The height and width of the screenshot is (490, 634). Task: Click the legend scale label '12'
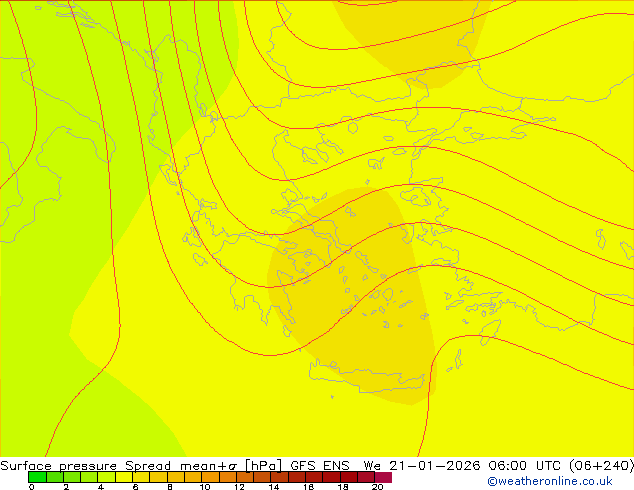pyautogui.click(x=239, y=487)
